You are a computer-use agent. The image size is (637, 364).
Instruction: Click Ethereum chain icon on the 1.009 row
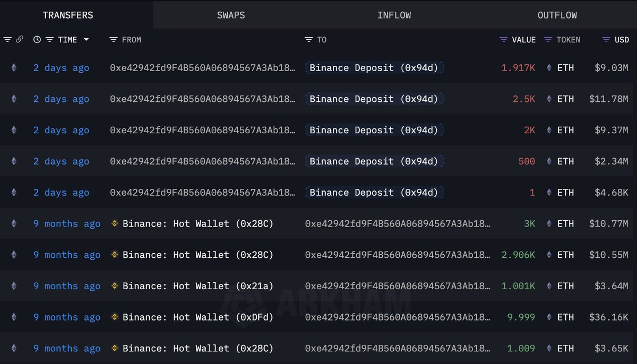pyautogui.click(x=14, y=348)
